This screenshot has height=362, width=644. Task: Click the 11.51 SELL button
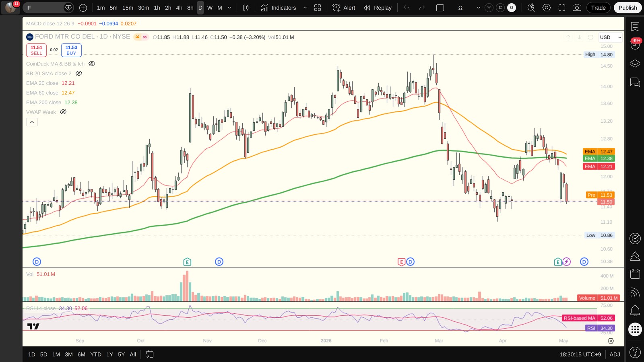36,50
